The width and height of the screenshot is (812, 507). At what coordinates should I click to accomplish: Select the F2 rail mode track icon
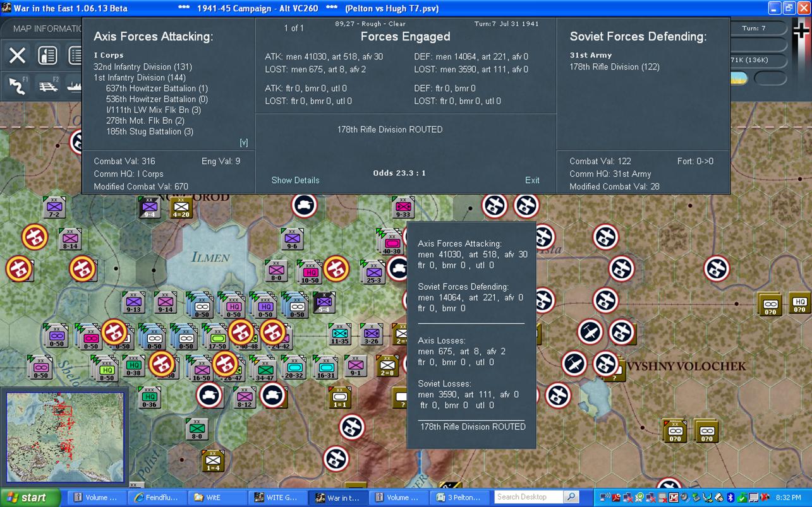(48, 85)
